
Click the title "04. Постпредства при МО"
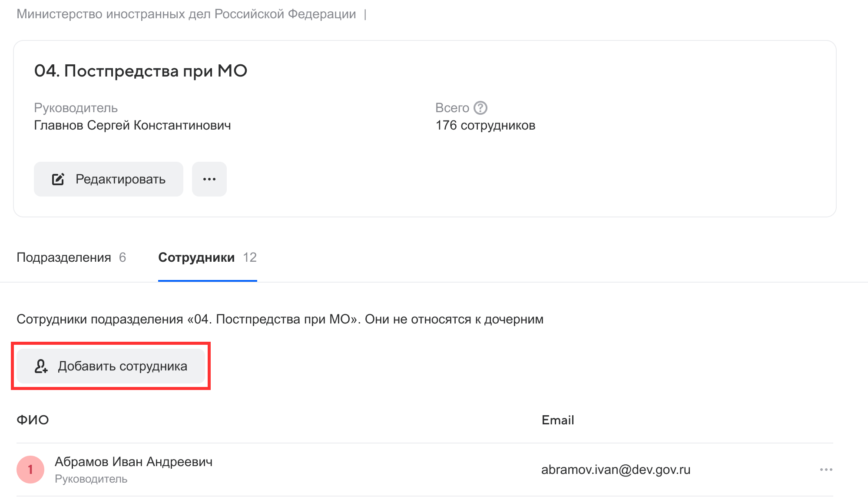(x=141, y=70)
